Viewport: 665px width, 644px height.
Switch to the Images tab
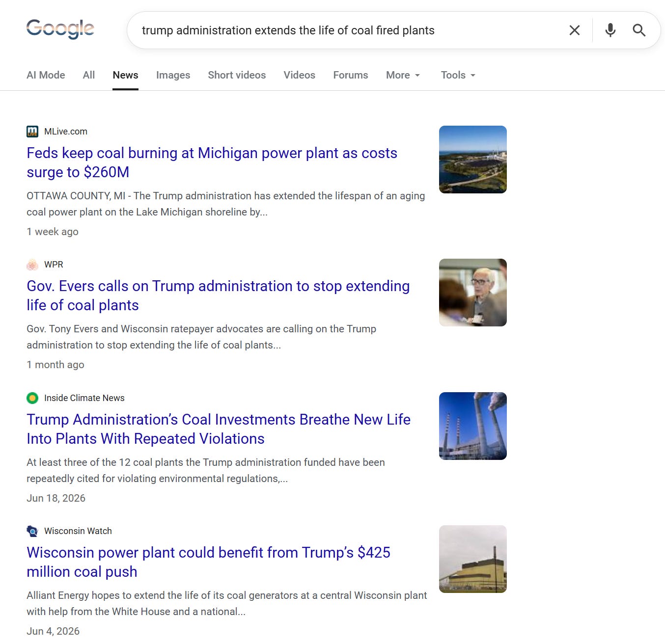(x=173, y=75)
